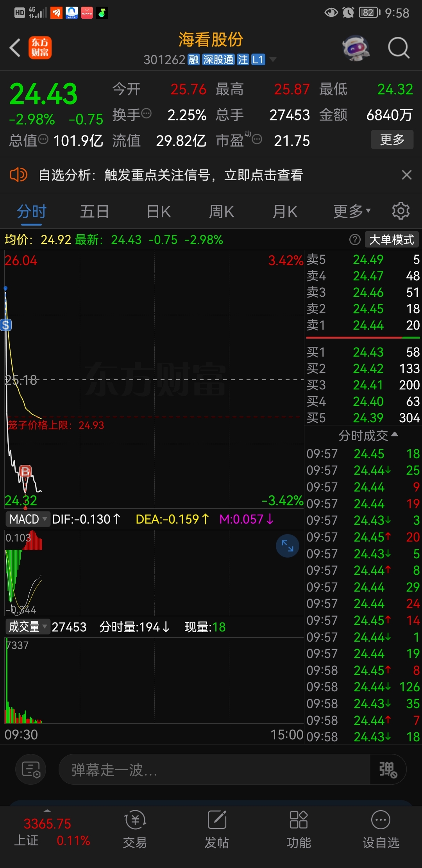Tap the alarm clock status icon

[348, 13]
